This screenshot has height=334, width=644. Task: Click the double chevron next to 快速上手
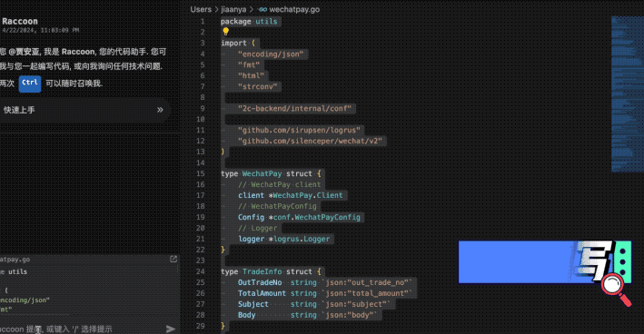tap(160, 110)
